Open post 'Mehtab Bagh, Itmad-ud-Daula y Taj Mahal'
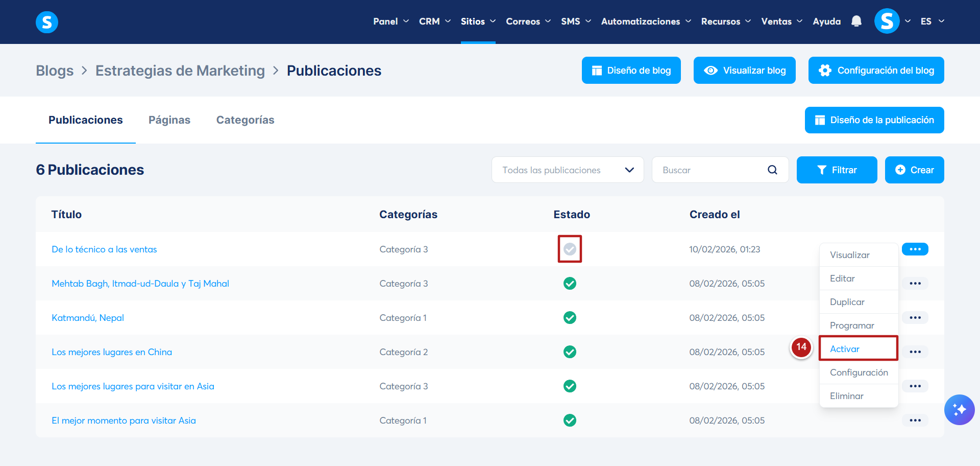Screen dimensions: 980x466 (140, 284)
